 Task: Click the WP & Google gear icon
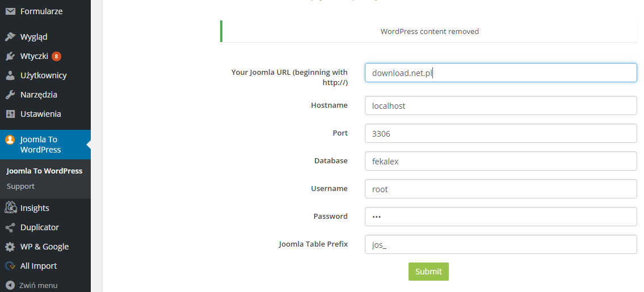(x=10, y=247)
